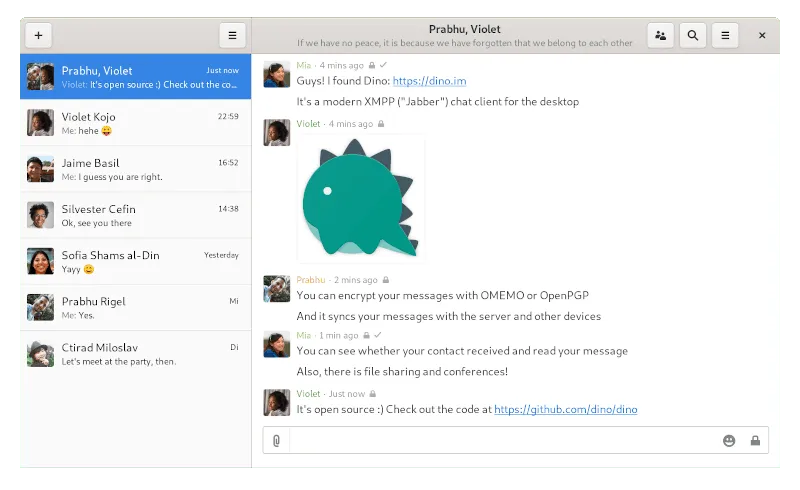
Task: Click Prabhu's avatar on OMEMO message
Action: coord(277,289)
